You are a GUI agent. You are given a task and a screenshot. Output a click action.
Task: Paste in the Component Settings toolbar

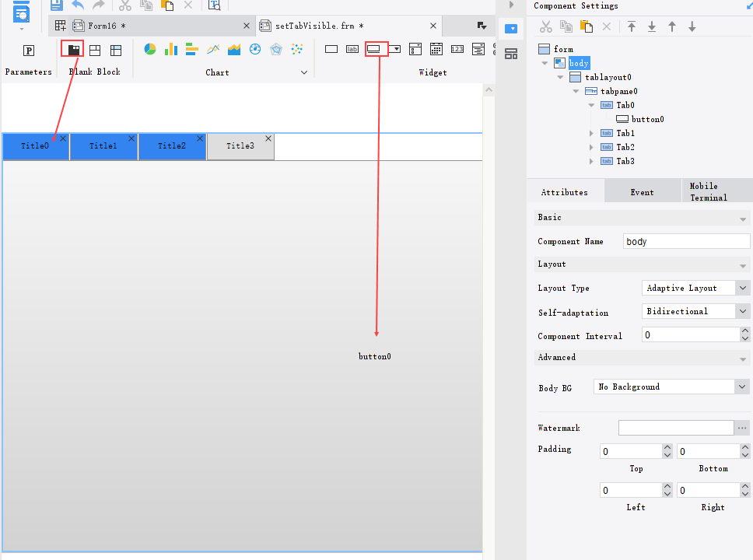(x=587, y=26)
